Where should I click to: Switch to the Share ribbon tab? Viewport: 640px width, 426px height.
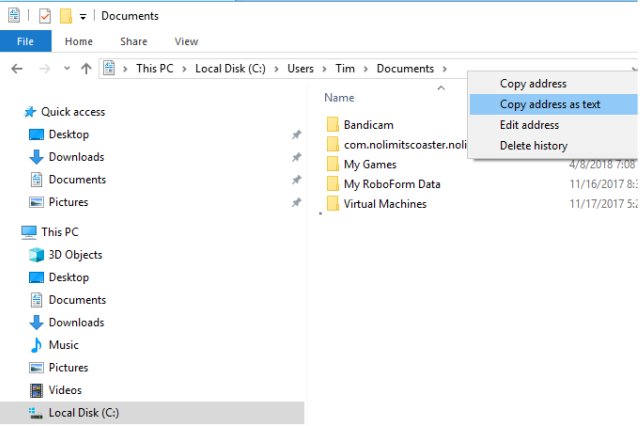click(133, 41)
